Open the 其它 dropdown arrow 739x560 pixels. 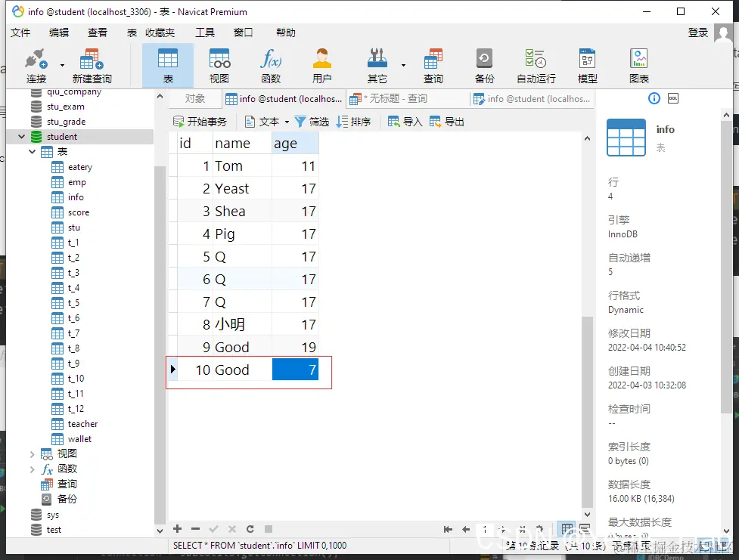[x=403, y=66]
